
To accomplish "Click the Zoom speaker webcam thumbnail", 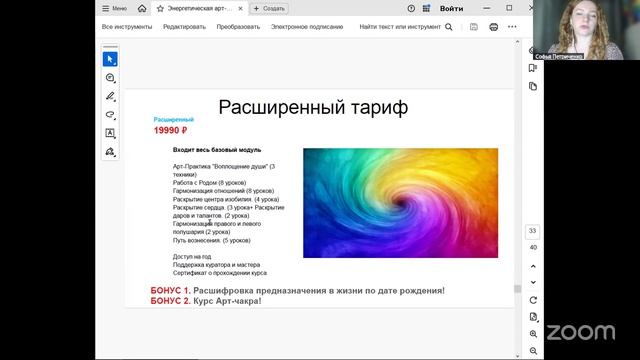I will coord(586,30).
